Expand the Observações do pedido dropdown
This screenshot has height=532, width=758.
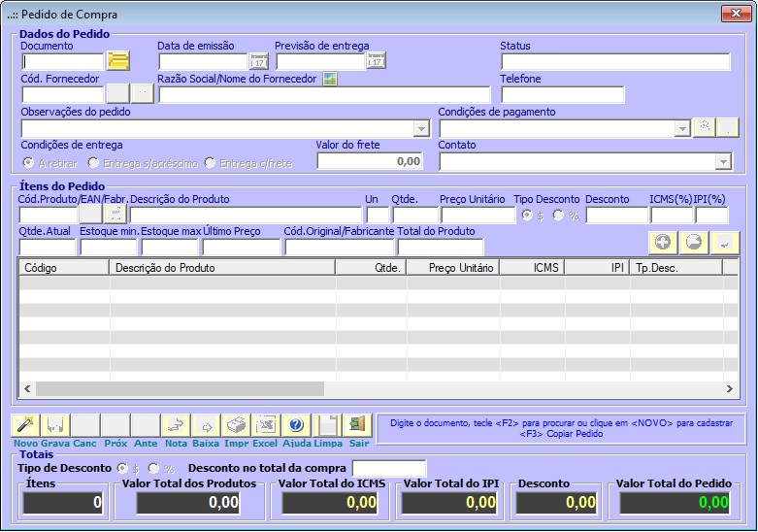coord(421,129)
